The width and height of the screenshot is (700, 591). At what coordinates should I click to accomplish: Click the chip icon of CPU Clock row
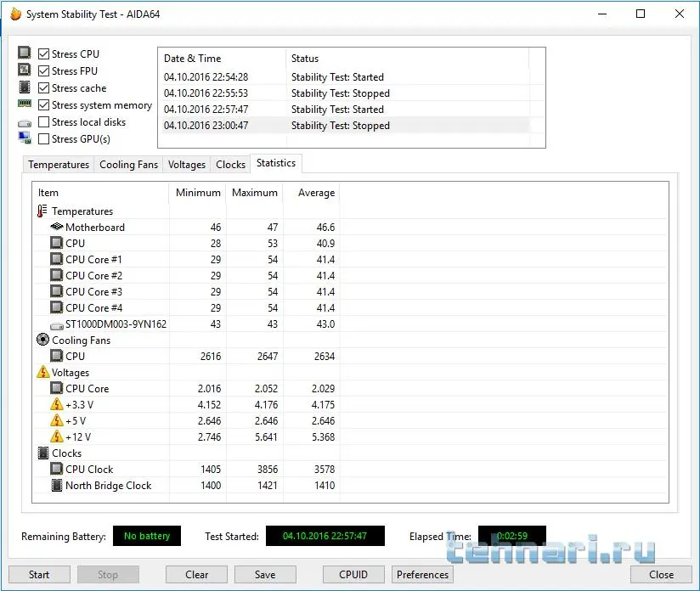[56, 469]
